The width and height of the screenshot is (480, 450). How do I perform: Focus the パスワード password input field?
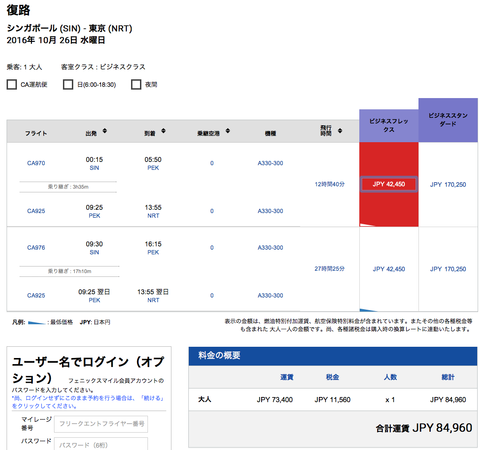[x=101, y=445]
